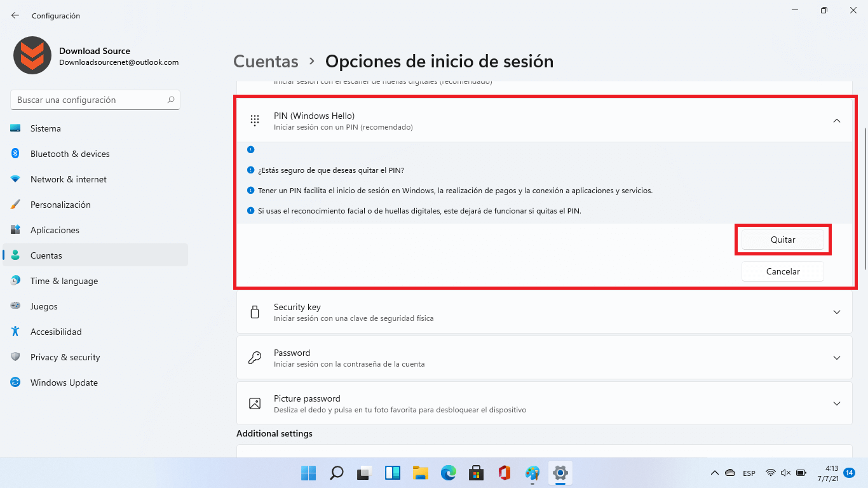Click the Sistema monitor icon
Viewport: 868px width, 488px height.
tap(15, 128)
